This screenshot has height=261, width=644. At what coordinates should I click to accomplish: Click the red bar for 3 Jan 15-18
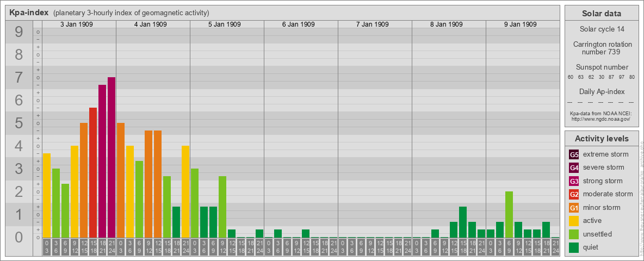pos(93,173)
